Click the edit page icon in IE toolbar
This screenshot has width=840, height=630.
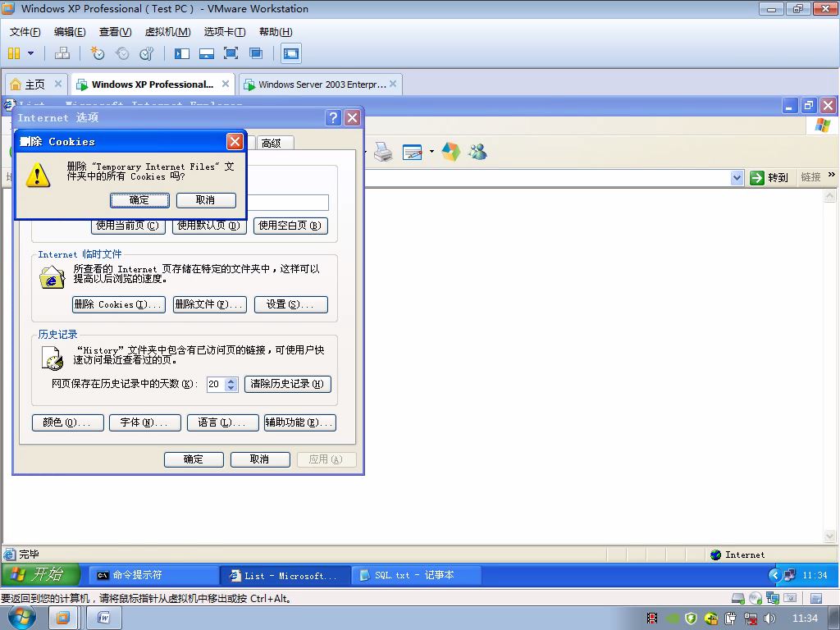412,153
